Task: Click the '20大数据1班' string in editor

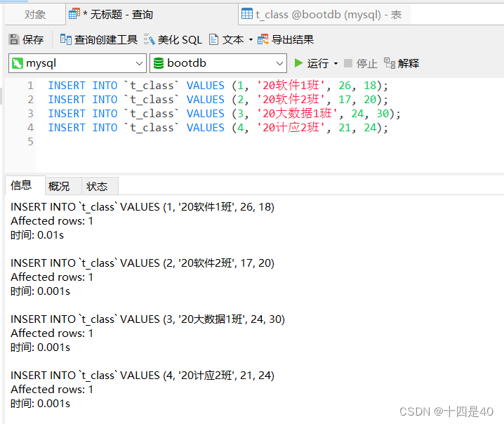Action: click(297, 114)
